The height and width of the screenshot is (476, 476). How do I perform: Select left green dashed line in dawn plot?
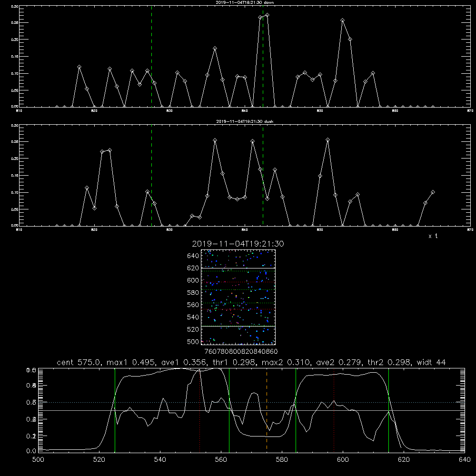(x=151, y=57)
